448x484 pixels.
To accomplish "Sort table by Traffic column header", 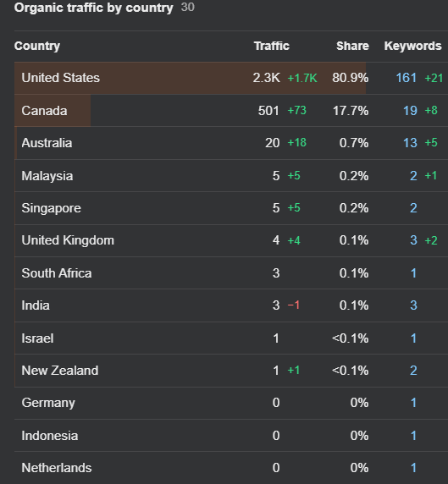I will [272, 46].
